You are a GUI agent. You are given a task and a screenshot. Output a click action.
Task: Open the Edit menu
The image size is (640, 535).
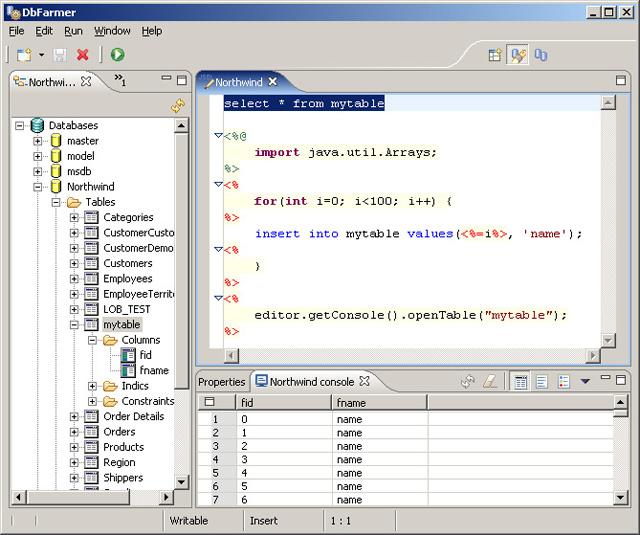click(44, 31)
